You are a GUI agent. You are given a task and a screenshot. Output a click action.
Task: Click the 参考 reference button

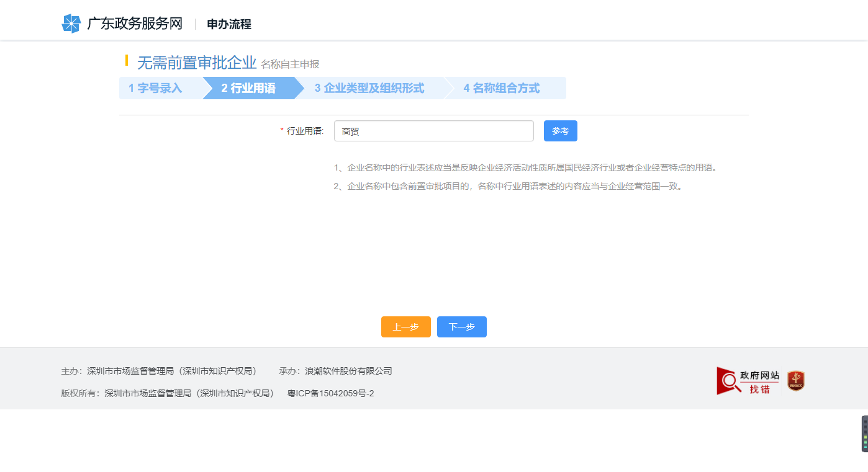560,131
